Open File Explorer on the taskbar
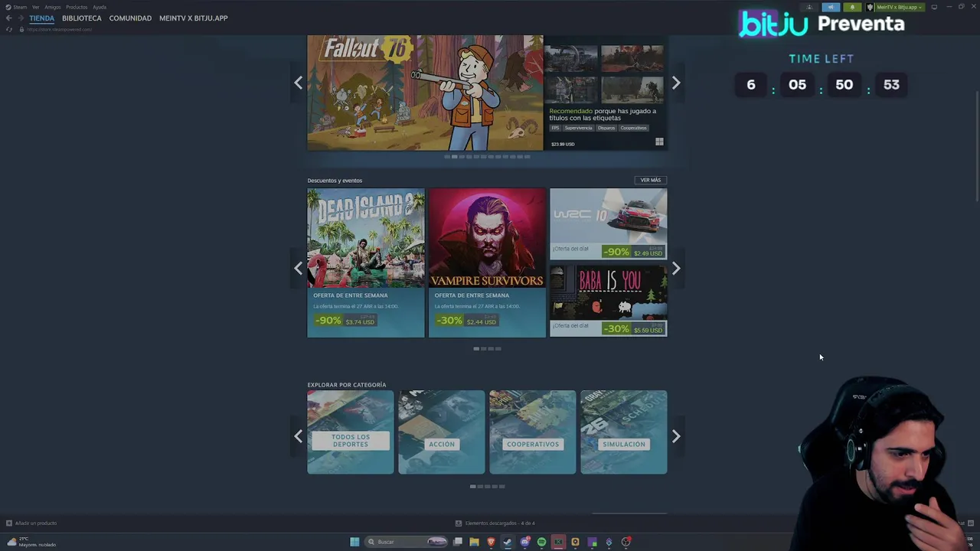 (x=475, y=542)
